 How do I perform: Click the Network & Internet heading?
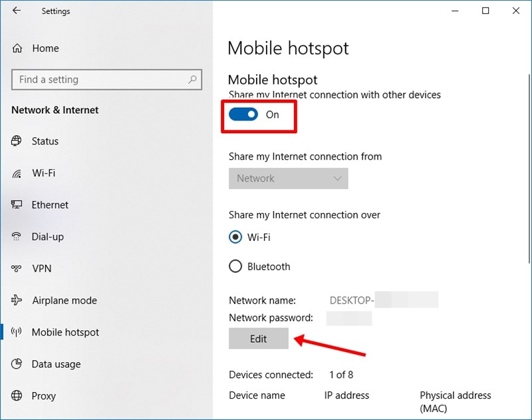[x=55, y=110]
